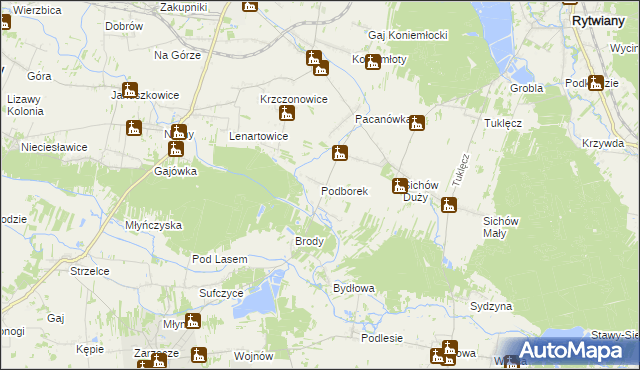Click the church icon at Sichów Duży
Viewport: 640px width, 370px height.
pyautogui.click(x=400, y=186)
